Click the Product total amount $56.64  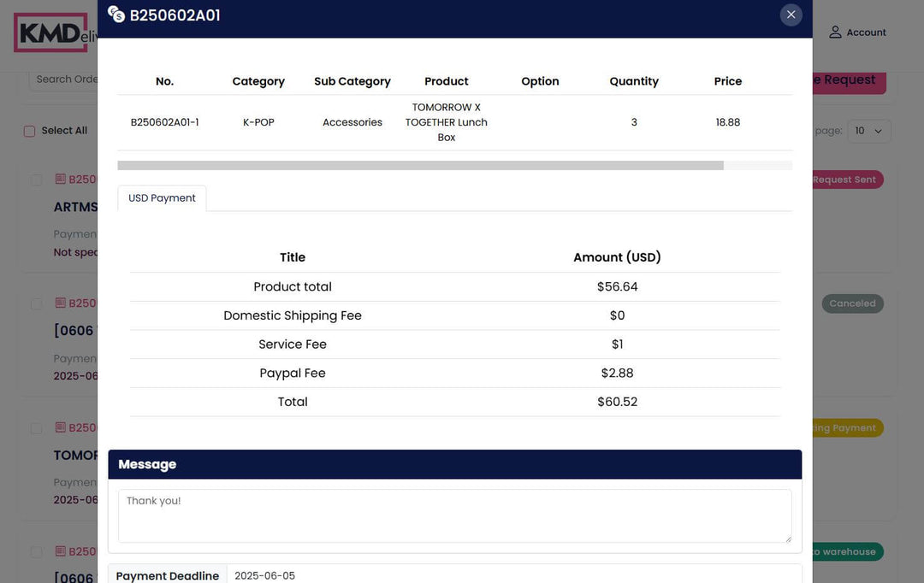click(617, 286)
